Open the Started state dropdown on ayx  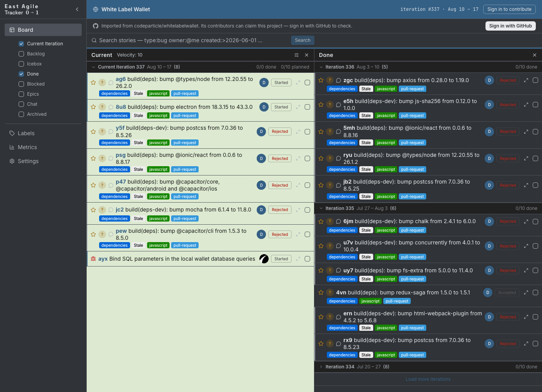click(x=281, y=259)
